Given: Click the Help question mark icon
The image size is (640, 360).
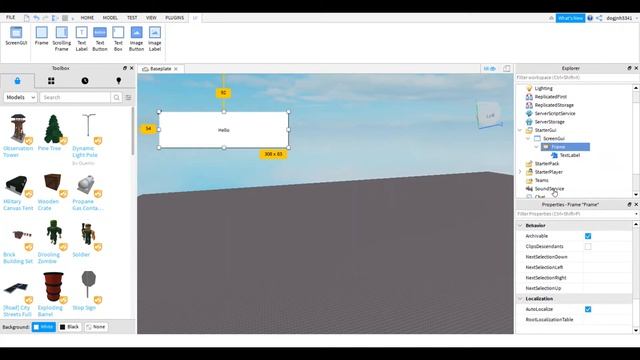Looking at the screenshot, I should (590, 18).
